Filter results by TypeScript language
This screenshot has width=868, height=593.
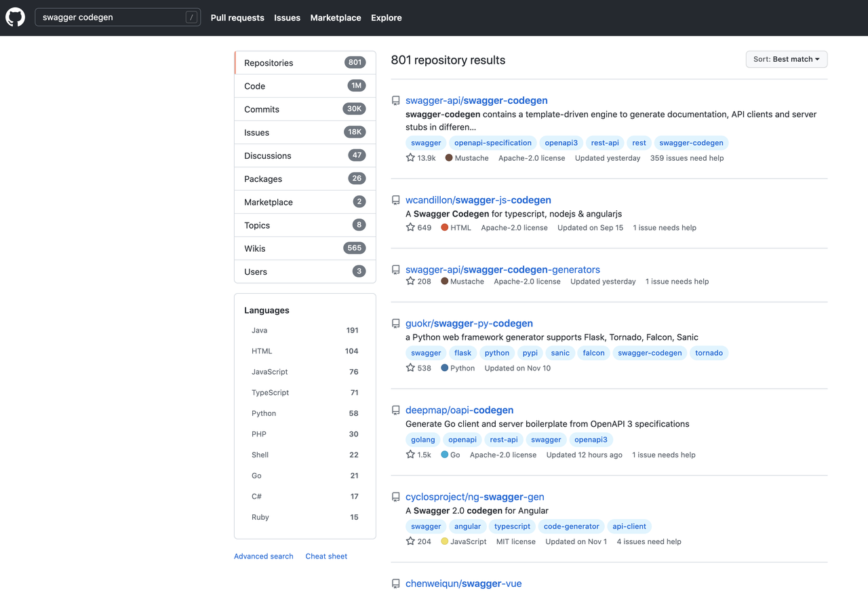[x=305, y=392]
